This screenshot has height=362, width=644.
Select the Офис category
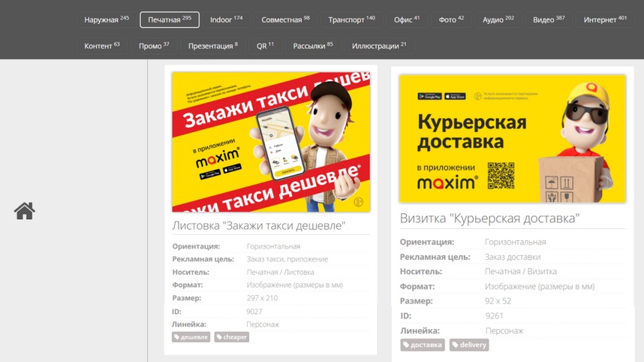tap(407, 20)
